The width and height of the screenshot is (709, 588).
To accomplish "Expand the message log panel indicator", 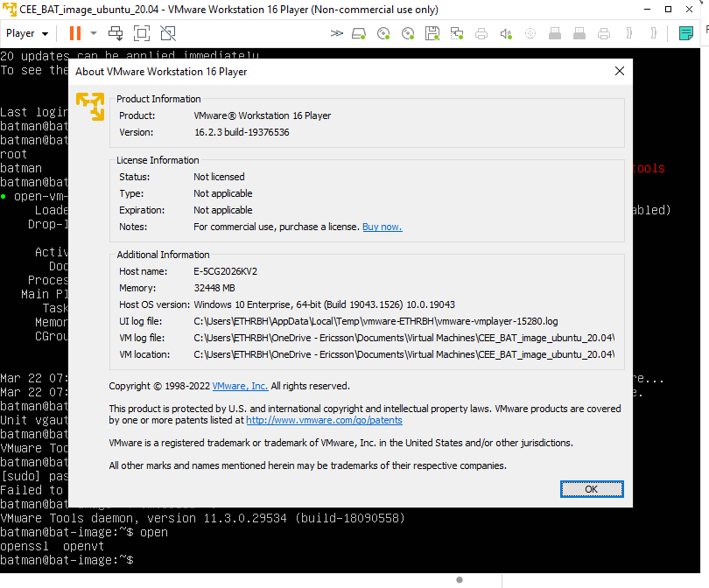I will pos(688,32).
